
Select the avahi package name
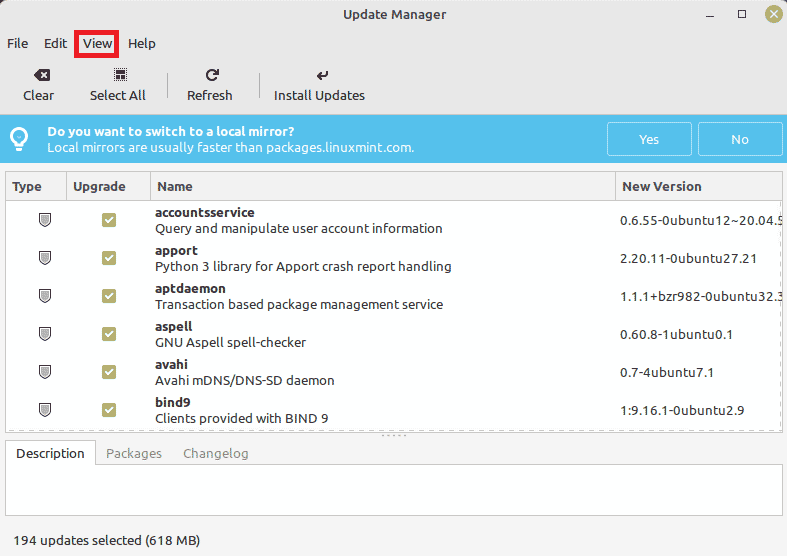point(171,364)
